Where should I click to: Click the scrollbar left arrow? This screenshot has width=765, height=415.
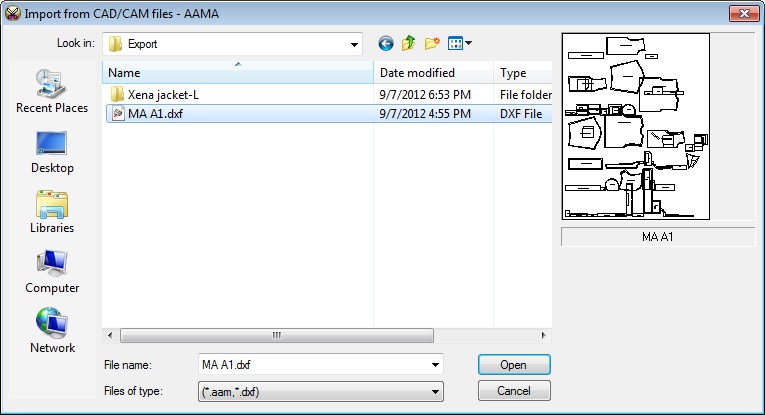(x=110, y=336)
